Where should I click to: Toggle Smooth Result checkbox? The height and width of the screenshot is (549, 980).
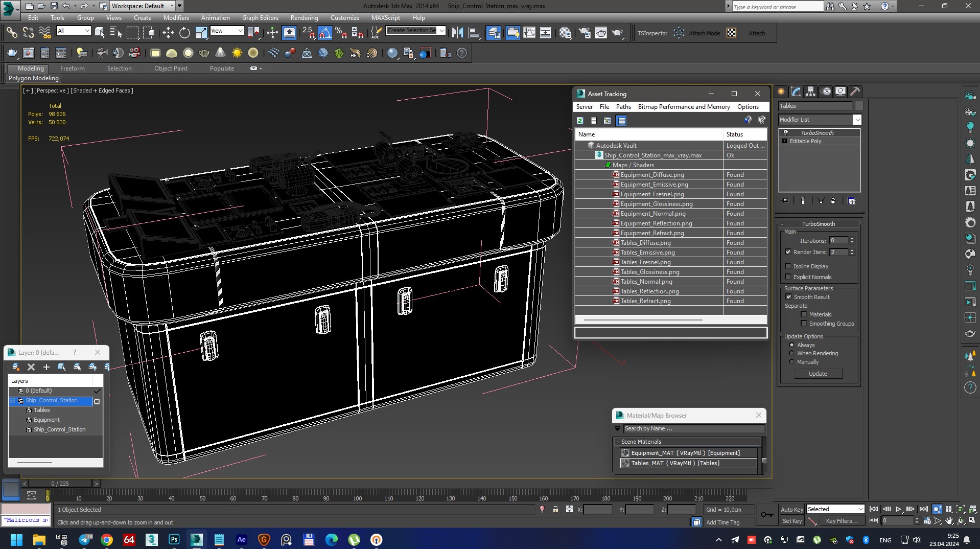[x=788, y=297]
